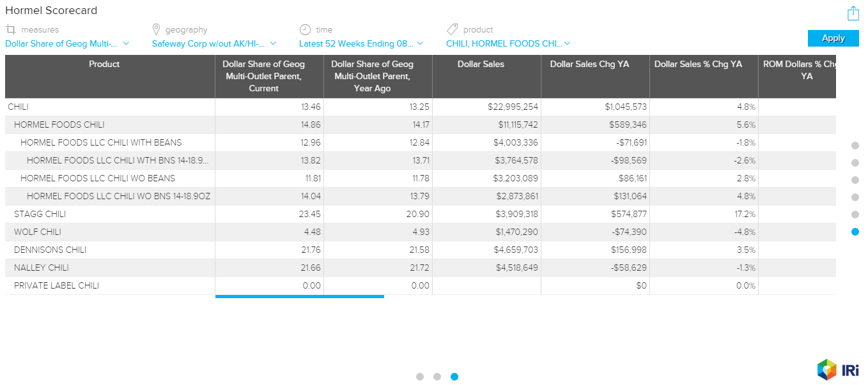Click the Dollar Sales % Chg YA header

(x=698, y=64)
